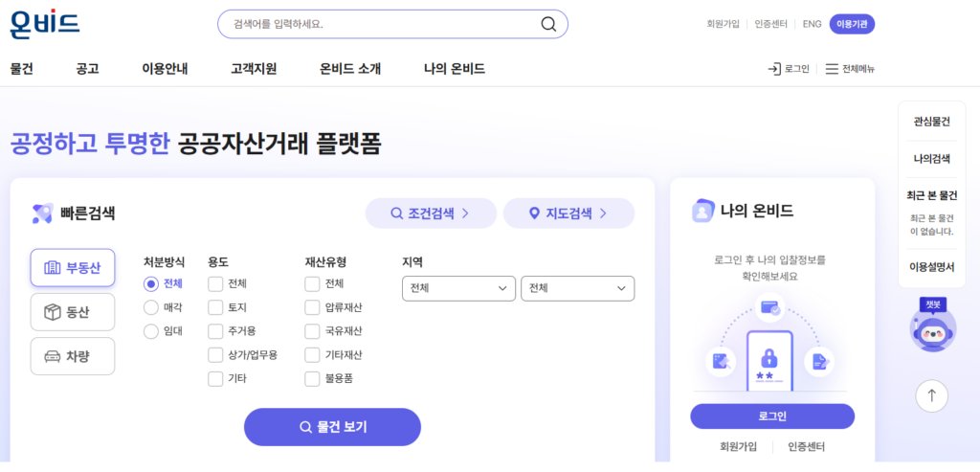The width and height of the screenshot is (980, 472).
Task: Select the 매각 radio button
Action: pyautogui.click(x=150, y=307)
